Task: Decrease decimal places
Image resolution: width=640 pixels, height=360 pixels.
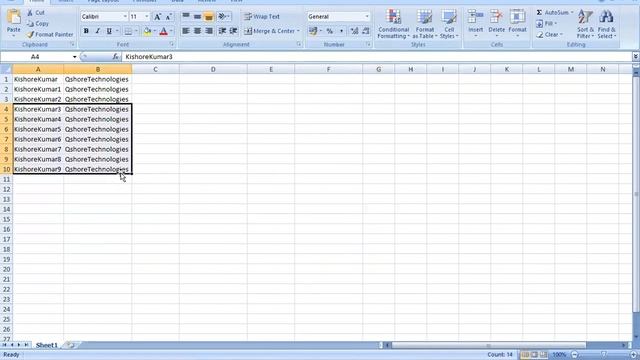Action: (366, 31)
